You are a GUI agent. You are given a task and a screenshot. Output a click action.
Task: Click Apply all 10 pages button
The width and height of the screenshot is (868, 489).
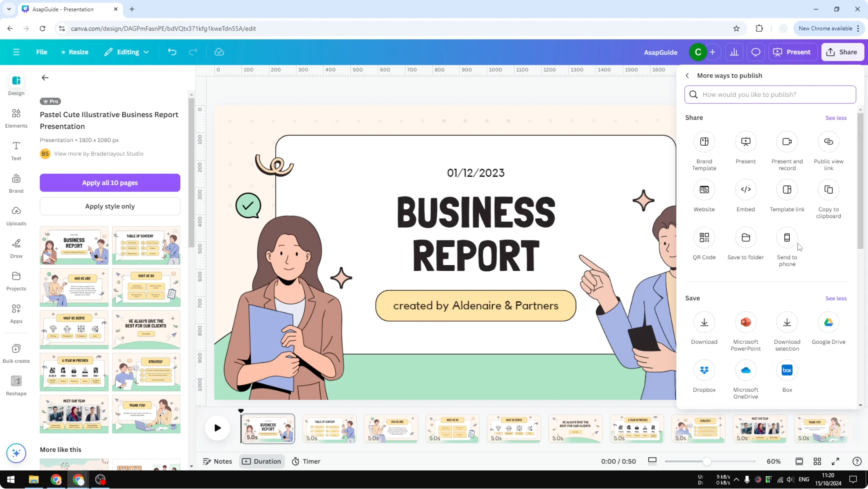(x=110, y=182)
